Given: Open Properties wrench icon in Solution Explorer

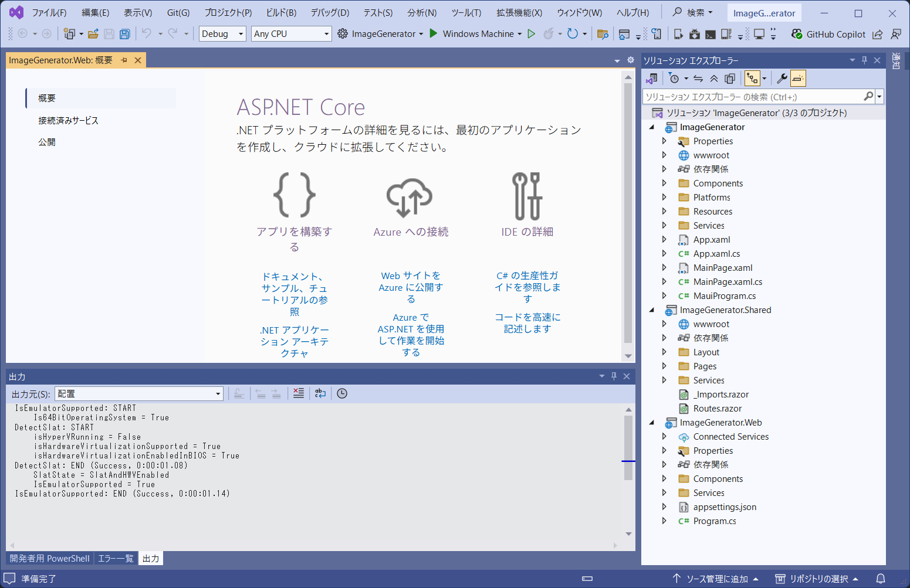Looking at the screenshot, I should [782, 79].
